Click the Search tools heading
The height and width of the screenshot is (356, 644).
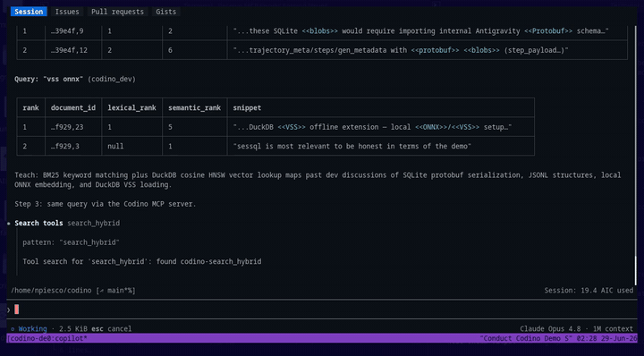click(38, 223)
